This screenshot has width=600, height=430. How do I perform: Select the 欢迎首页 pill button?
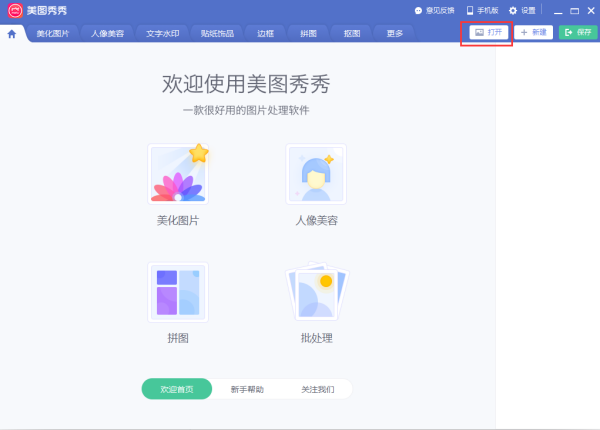click(x=177, y=389)
